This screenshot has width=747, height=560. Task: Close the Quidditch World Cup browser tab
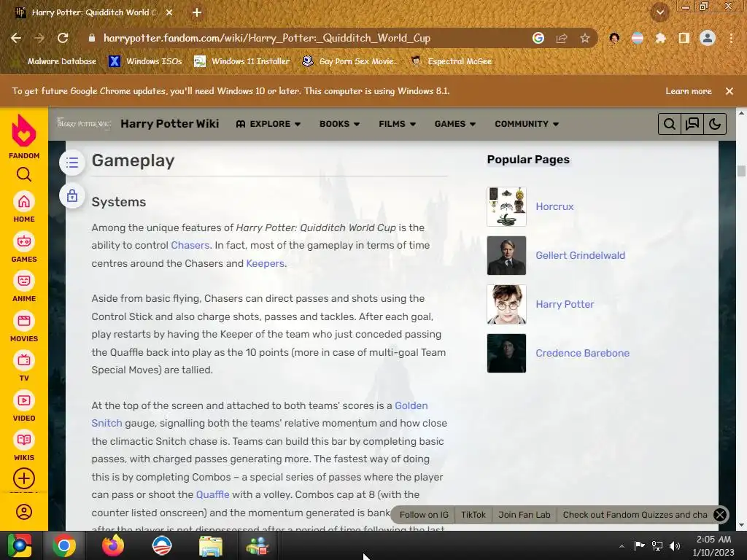[169, 13]
